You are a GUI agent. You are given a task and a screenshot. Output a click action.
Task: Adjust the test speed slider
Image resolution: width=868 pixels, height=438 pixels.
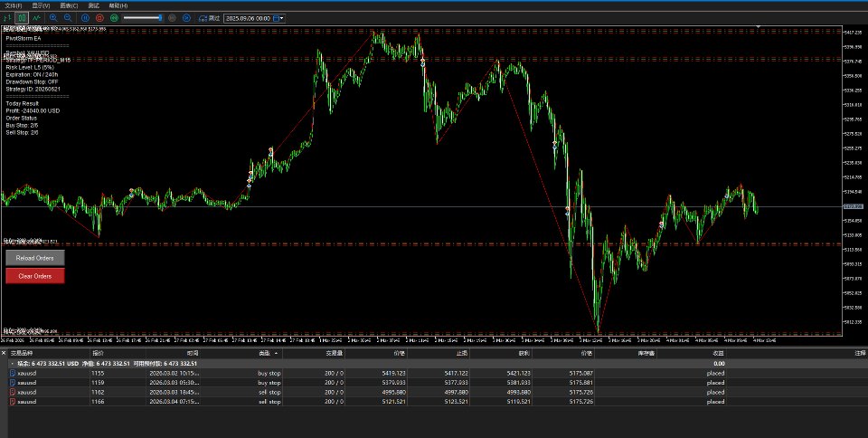coord(143,18)
